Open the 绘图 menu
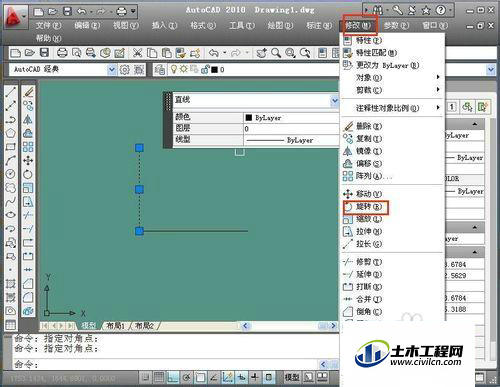Screen dimensions: 500x387 pos(280,25)
